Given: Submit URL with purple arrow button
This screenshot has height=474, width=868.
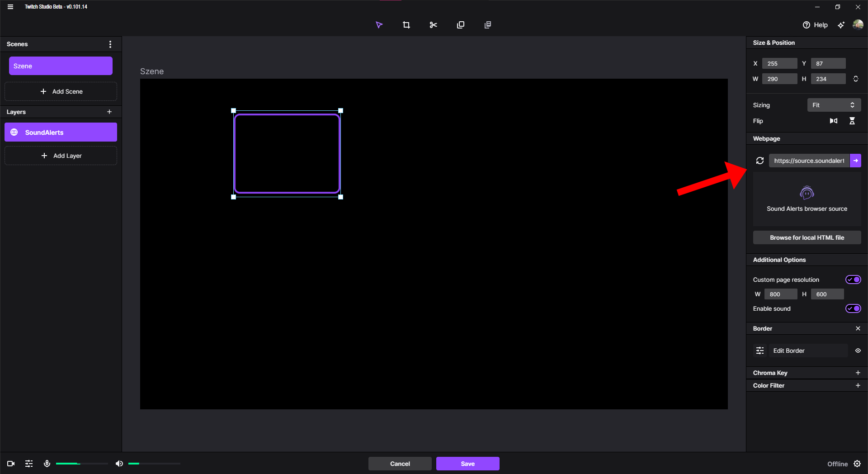Looking at the screenshot, I should [x=855, y=161].
